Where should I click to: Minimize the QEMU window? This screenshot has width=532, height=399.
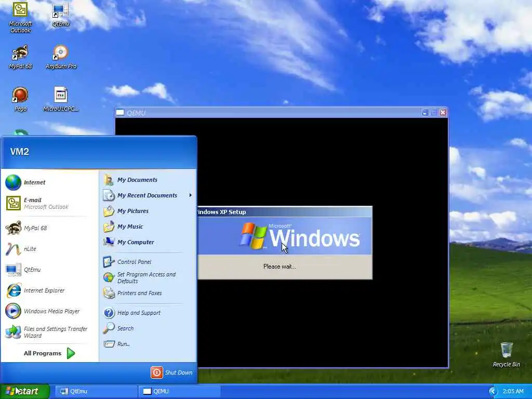point(425,112)
